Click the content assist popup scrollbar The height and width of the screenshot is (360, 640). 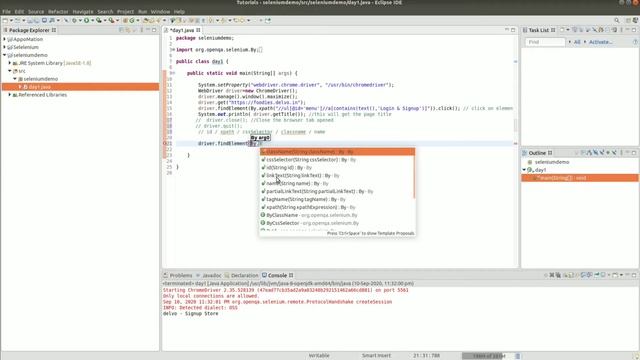[x=414, y=173]
